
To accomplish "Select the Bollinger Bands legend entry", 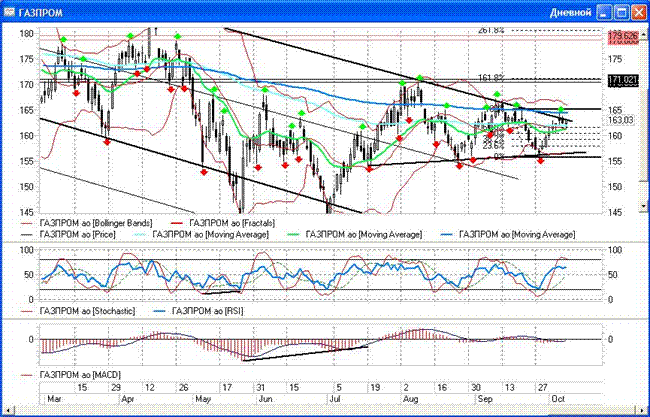I will click(86, 223).
